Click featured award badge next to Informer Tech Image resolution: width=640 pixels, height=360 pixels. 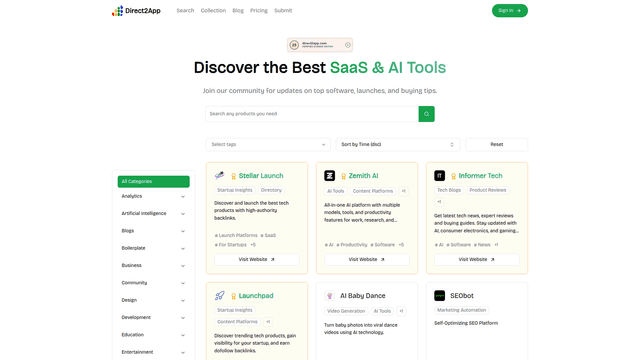(x=453, y=176)
